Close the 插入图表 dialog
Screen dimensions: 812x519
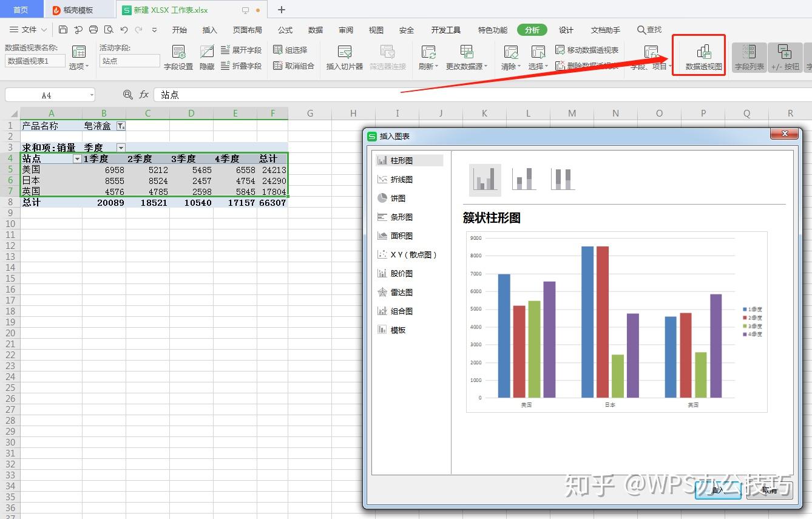(785, 134)
